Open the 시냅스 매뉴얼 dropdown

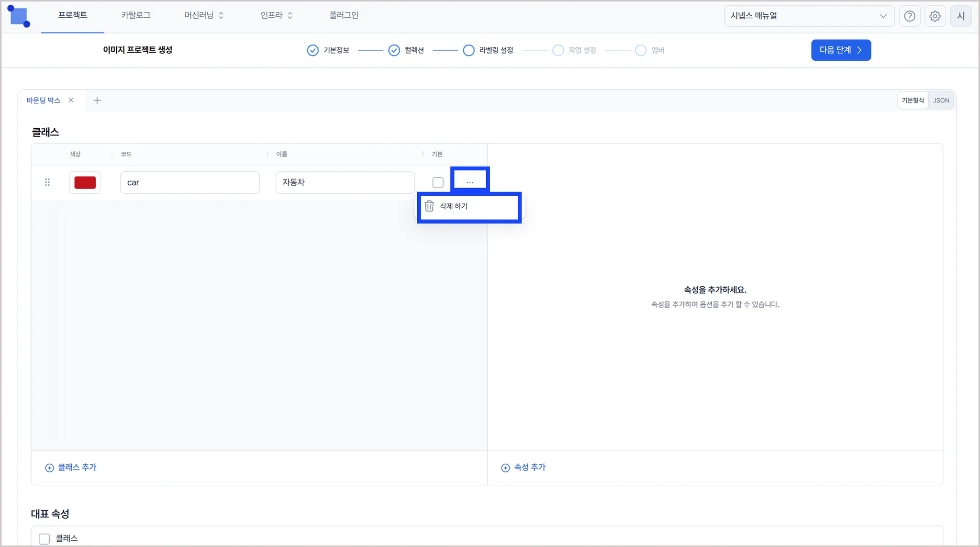click(809, 16)
